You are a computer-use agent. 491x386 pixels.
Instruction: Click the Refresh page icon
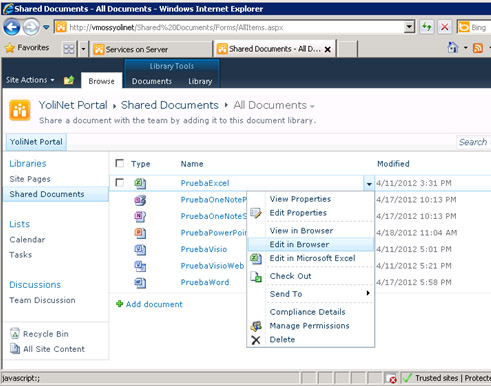click(427, 27)
